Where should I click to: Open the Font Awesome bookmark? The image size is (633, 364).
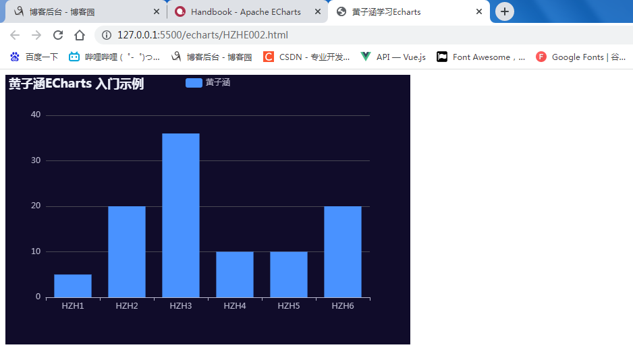[480, 57]
